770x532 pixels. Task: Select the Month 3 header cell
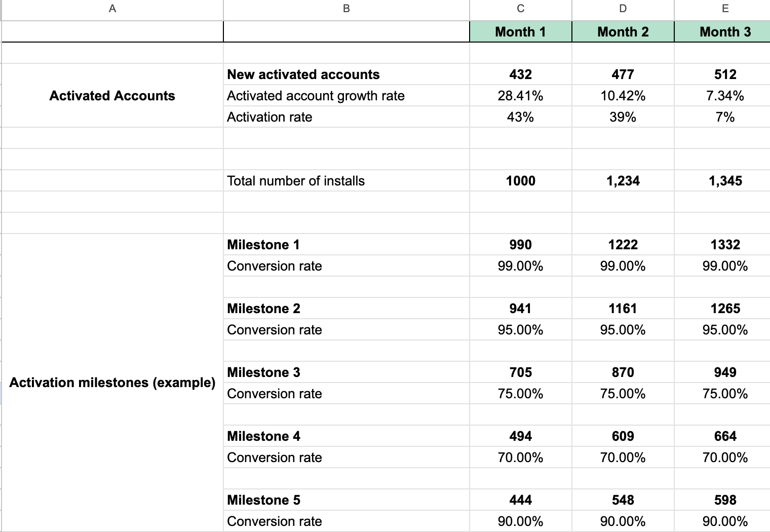[725, 31]
